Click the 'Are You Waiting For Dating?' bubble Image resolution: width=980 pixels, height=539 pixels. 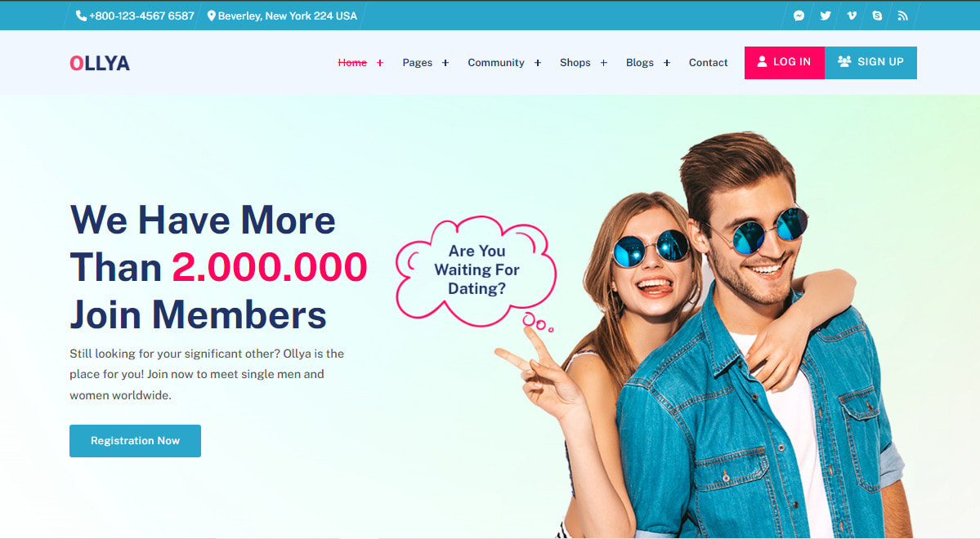pos(477,269)
